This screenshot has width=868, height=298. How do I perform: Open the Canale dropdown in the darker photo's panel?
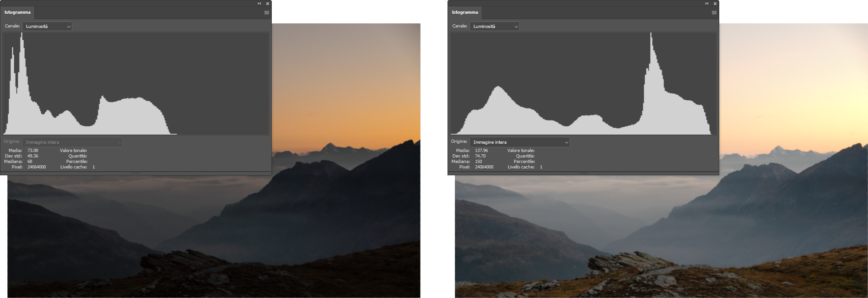coord(47,27)
